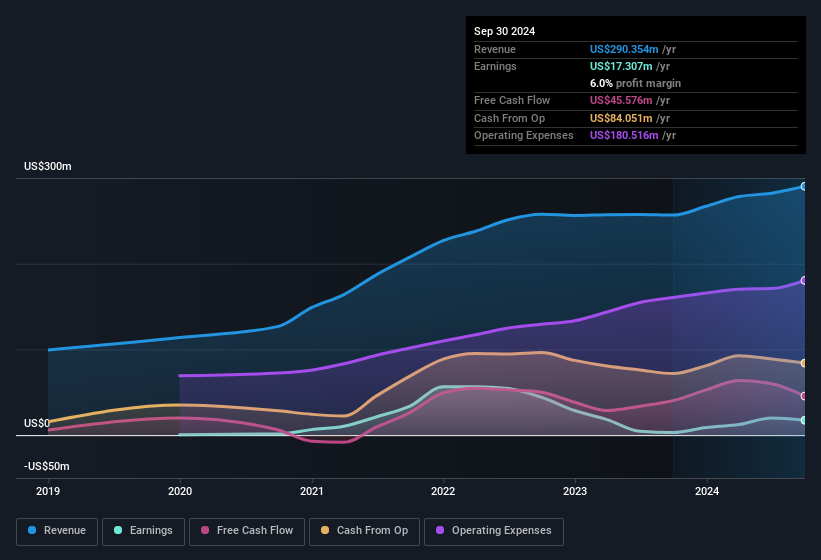Toggle the Operating Expenses legend button
Viewport: 821px width, 560px height.
click(494, 531)
